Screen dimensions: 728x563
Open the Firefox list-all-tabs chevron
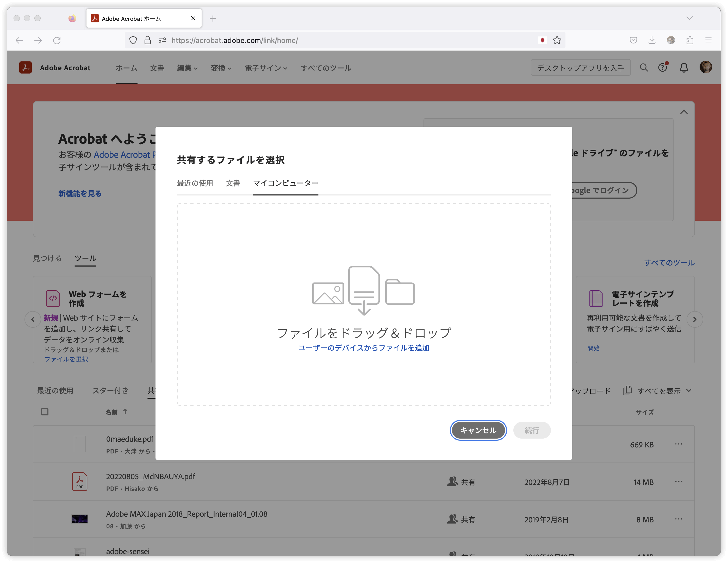tap(689, 18)
